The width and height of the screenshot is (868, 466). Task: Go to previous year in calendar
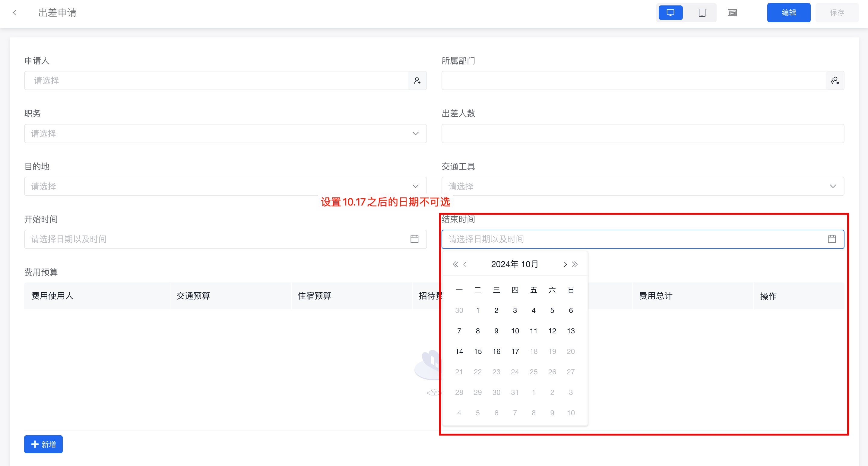(x=455, y=264)
